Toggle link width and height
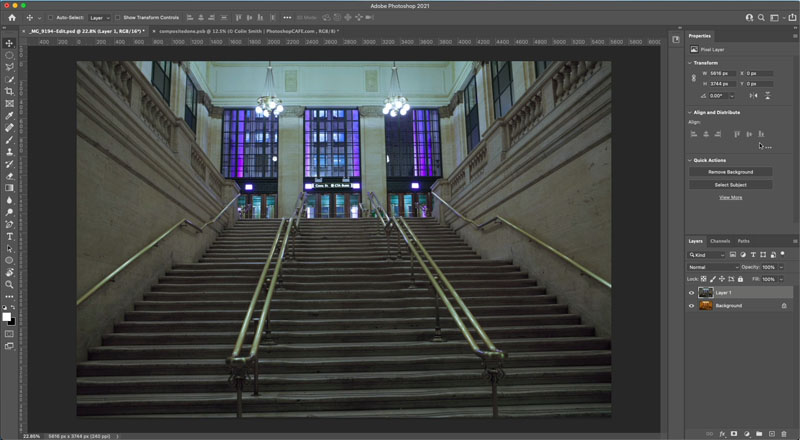The image size is (800, 440). [x=693, y=78]
